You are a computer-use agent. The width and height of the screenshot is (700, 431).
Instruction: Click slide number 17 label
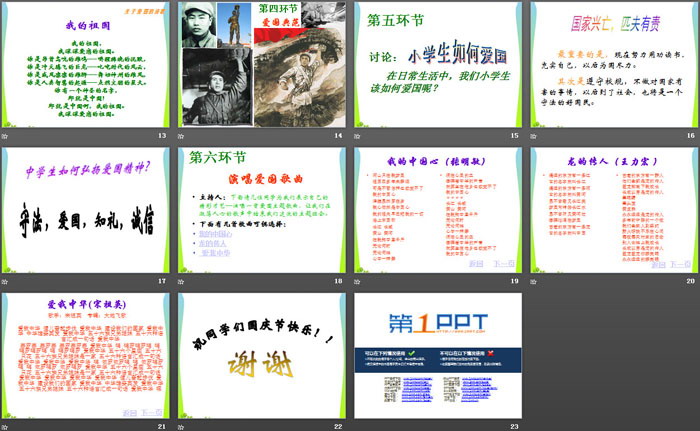162,281
